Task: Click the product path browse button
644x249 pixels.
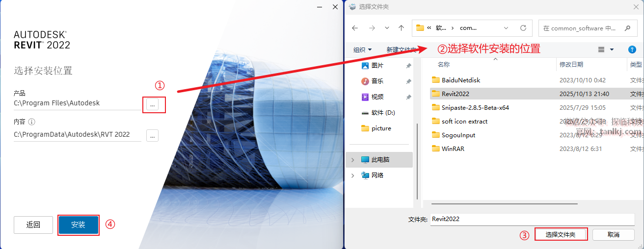Action: pos(152,104)
